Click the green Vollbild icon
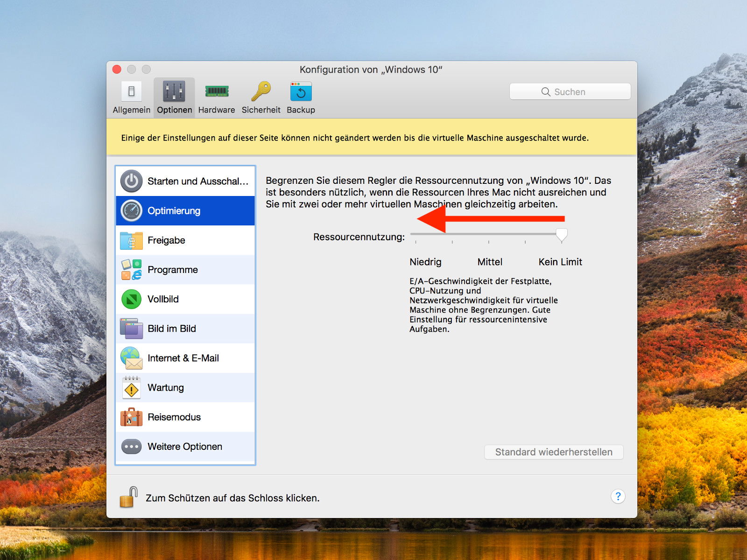Image resolution: width=747 pixels, height=560 pixels. [132, 299]
